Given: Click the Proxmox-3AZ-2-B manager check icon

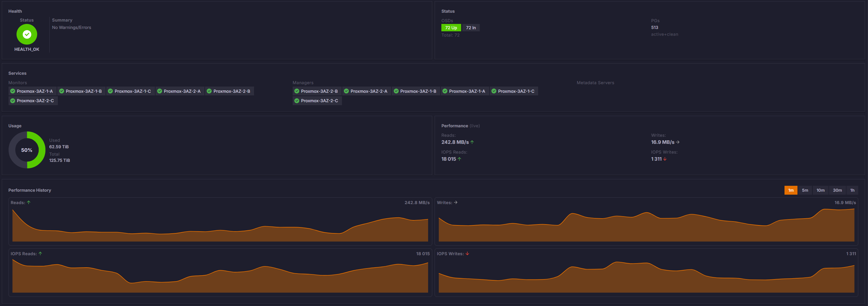Looking at the screenshot, I should tap(297, 91).
